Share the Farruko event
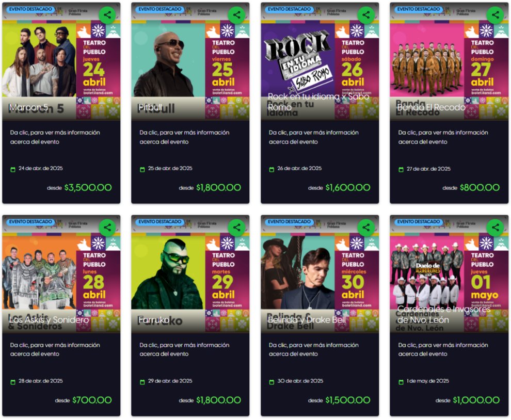The image size is (511, 420). pyautogui.click(x=236, y=227)
